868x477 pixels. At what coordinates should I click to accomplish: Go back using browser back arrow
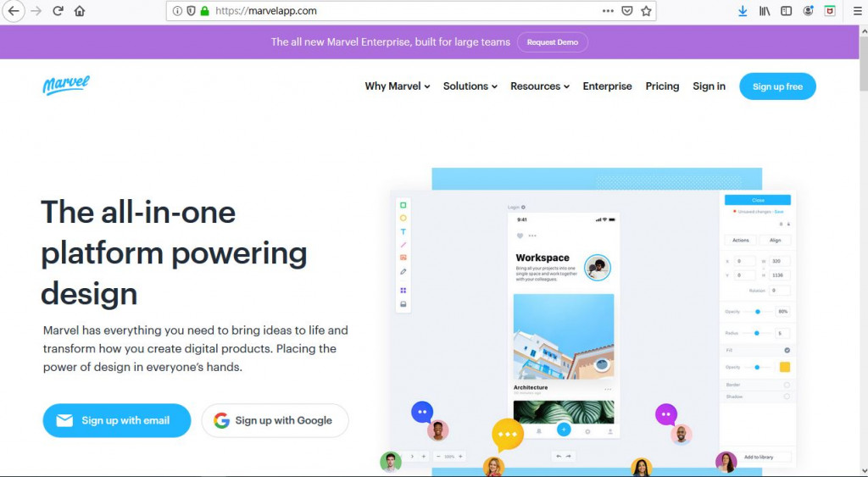tap(14, 11)
